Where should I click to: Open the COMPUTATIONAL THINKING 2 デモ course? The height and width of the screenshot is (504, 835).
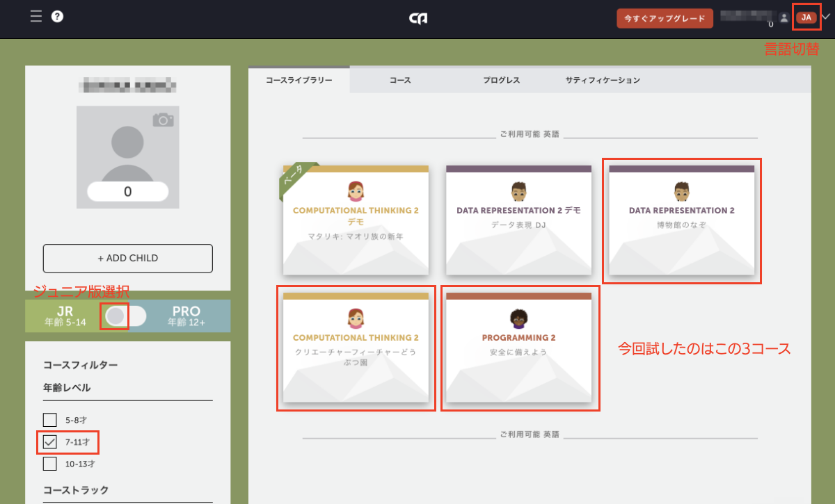point(356,220)
